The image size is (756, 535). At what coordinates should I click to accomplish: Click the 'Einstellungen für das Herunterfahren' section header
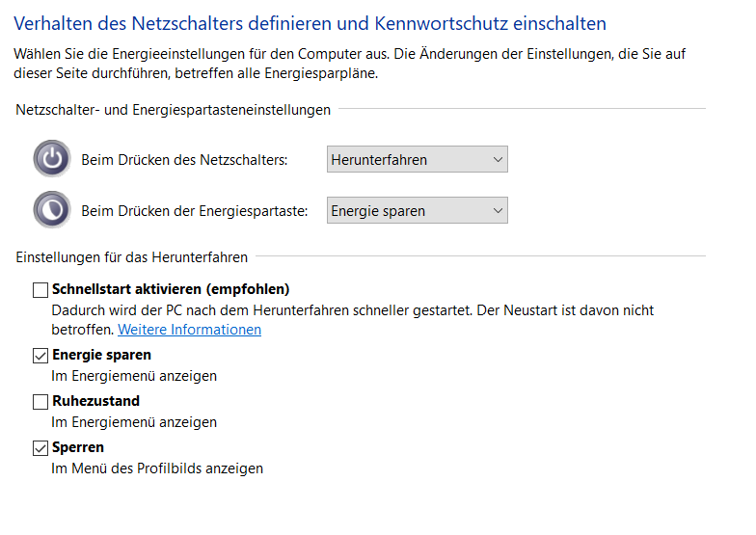coord(132,257)
